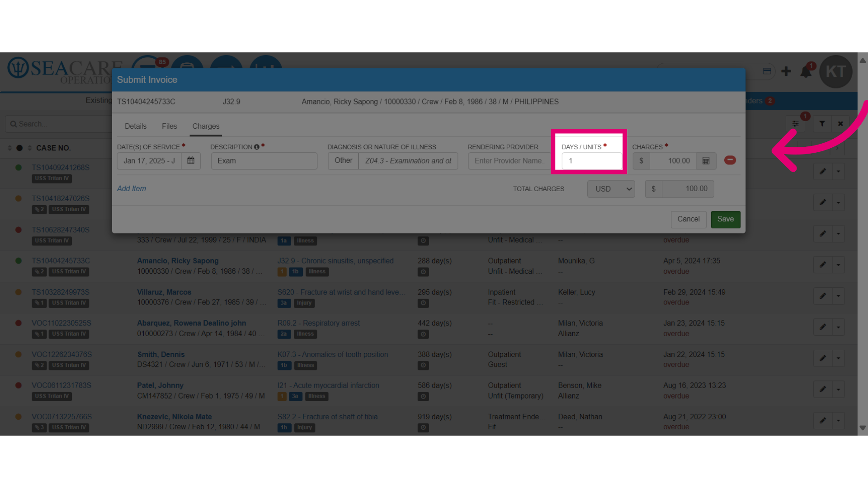This screenshot has width=868, height=488.
Task: Expand actions dropdown for VOC1102230525S
Action: (x=838, y=327)
